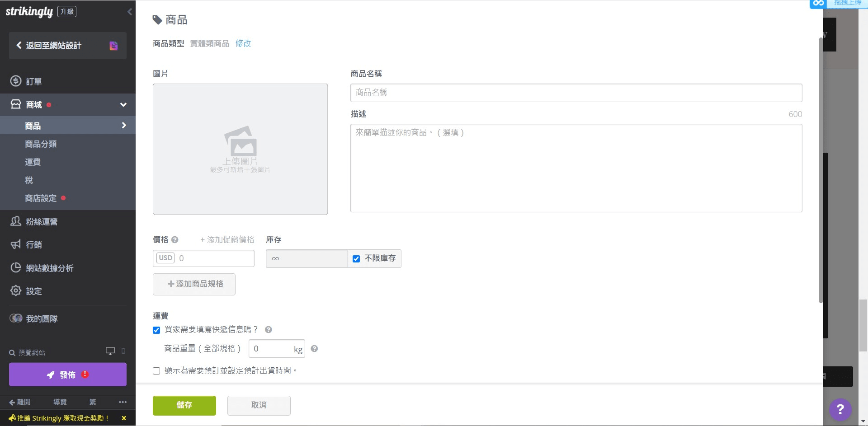This screenshot has height=426, width=868.
Task: Save the product with 儲存
Action: (x=184, y=405)
